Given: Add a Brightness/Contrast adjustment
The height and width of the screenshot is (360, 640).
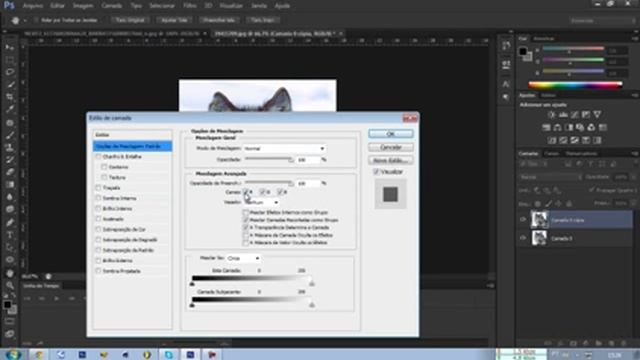Looking at the screenshot, I should 551,115.
